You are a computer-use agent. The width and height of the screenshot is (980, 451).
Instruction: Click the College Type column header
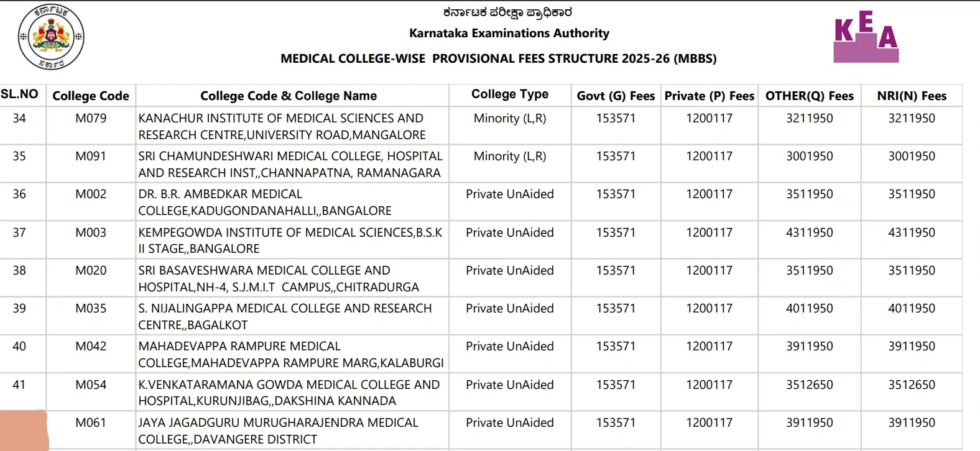pyautogui.click(x=509, y=94)
